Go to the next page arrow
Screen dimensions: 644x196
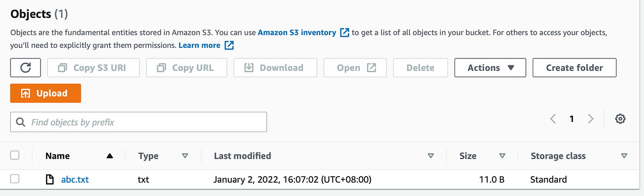591,119
